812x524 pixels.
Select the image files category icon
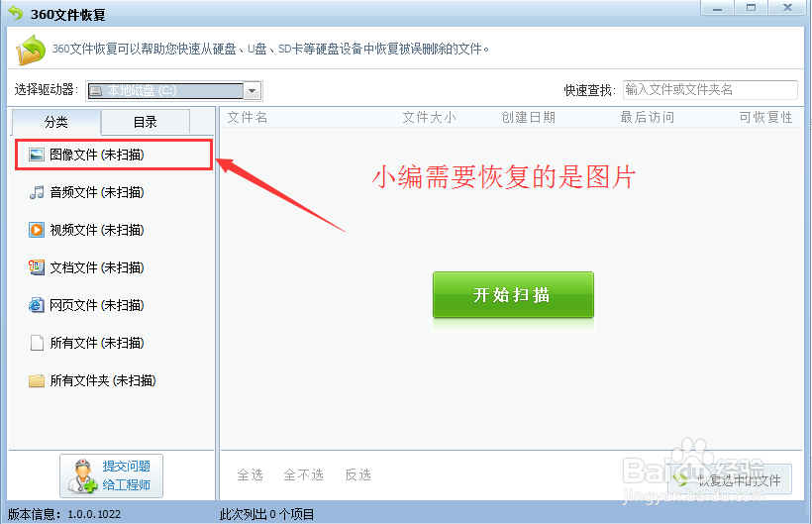click(x=37, y=155)
